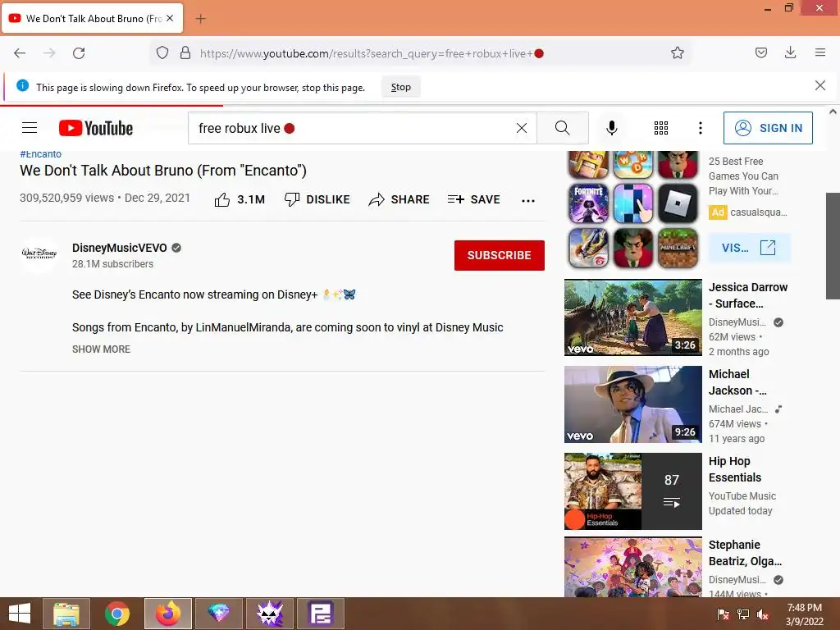Open the YouTube guide hamburger menu
Viewport: 840px width, 630px height.
[30, 128]
